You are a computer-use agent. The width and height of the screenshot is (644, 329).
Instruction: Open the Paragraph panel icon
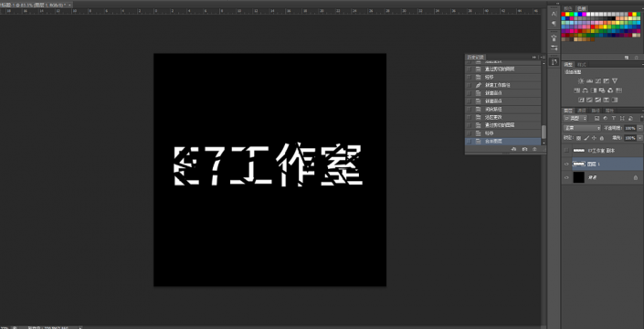click(x=554, y=24)
